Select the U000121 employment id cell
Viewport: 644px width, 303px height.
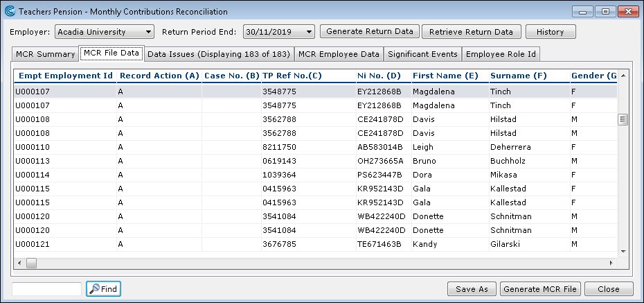[65, 244]
